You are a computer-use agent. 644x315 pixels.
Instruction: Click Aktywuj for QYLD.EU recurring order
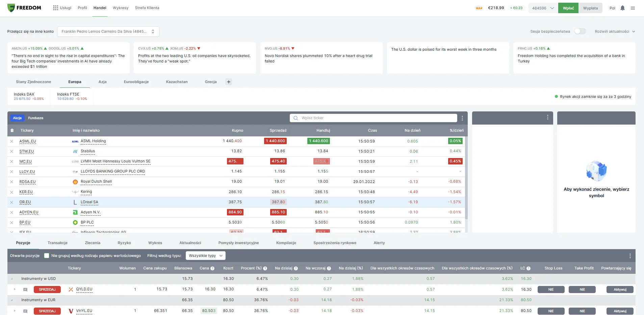click(620, 289)
